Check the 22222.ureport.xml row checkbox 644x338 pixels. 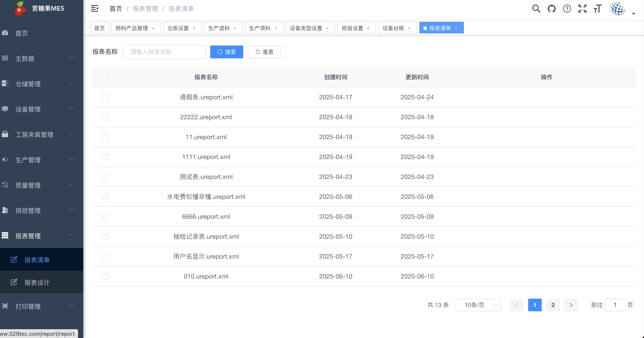point(105,117)
